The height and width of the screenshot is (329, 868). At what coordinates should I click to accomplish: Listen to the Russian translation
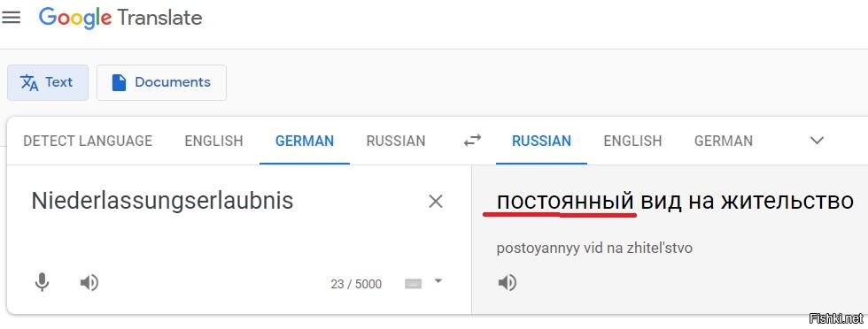[x=507, y=283]
